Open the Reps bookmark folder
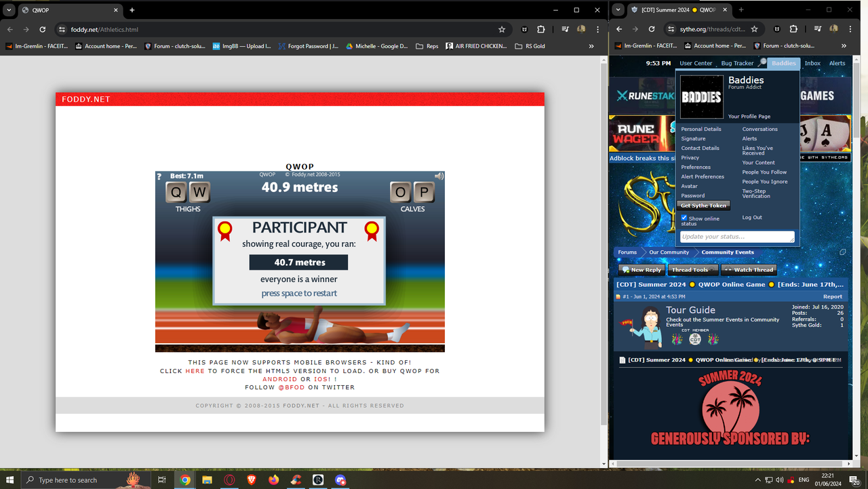Viewport: 868px width, 489px height. (427, 46)
